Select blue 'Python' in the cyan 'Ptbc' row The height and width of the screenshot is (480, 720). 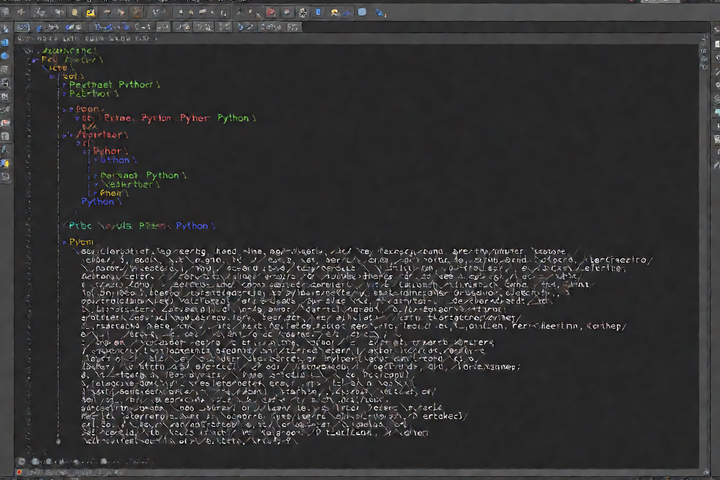[x=192, y=226]
